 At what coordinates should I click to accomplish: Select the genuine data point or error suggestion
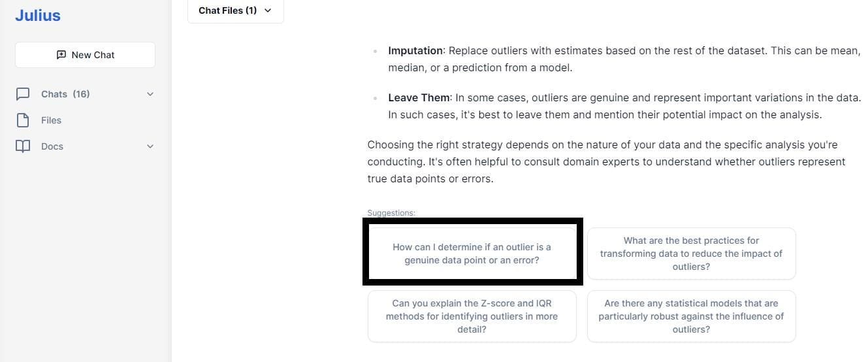[472, 254]
